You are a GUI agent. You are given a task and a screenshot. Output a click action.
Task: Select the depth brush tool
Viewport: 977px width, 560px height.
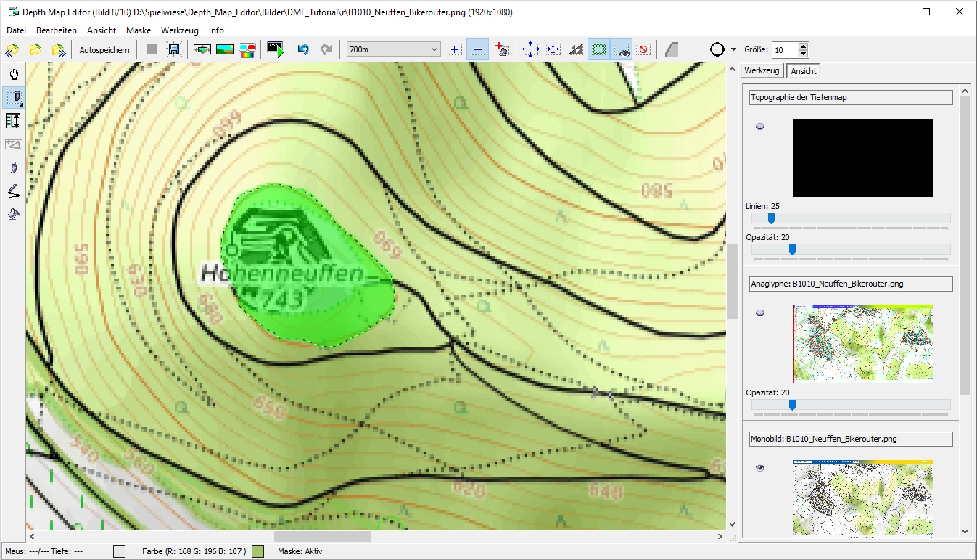click(x=14, y=168)
